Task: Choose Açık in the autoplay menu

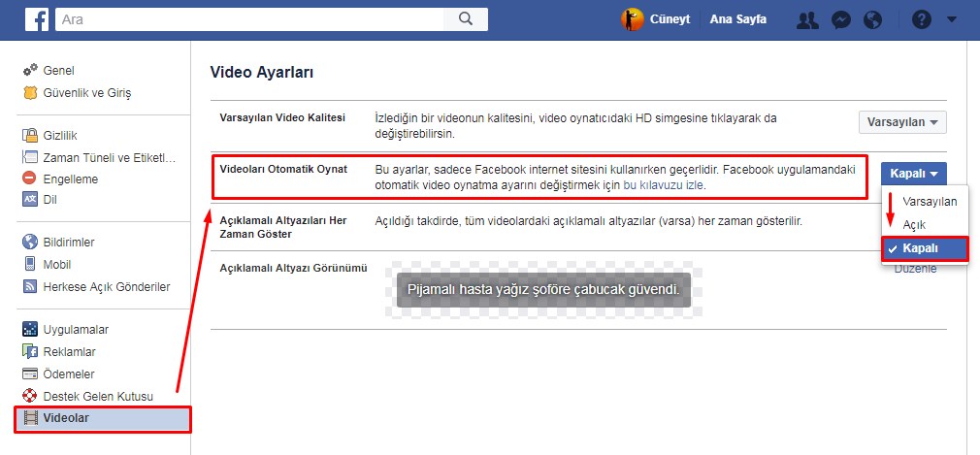Action: click(914, 224)
